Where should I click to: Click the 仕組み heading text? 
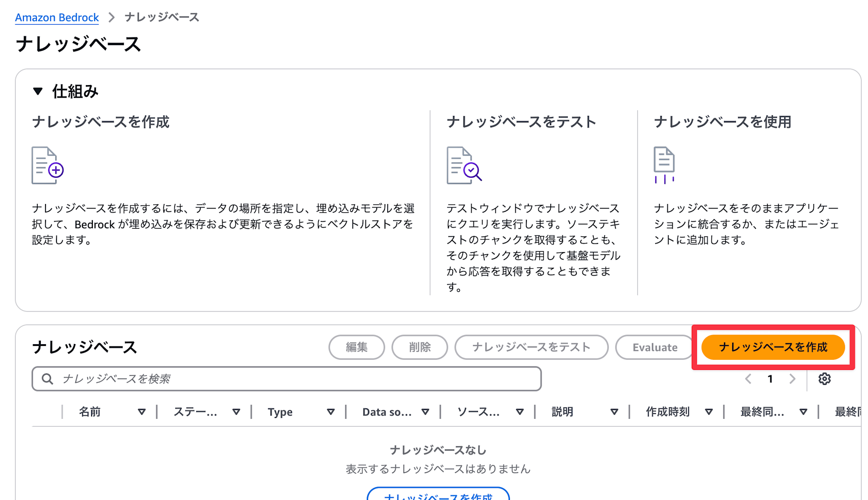76,92
